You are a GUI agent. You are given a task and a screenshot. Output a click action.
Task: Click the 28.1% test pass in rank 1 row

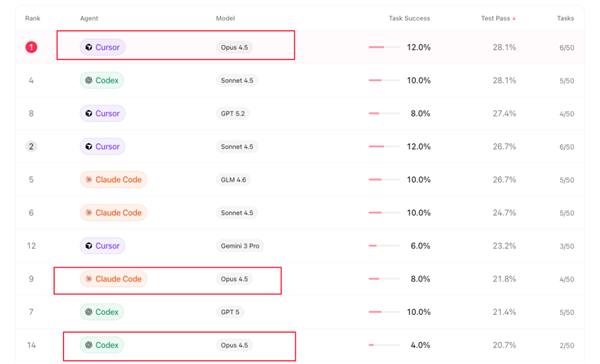pos(504,47)
